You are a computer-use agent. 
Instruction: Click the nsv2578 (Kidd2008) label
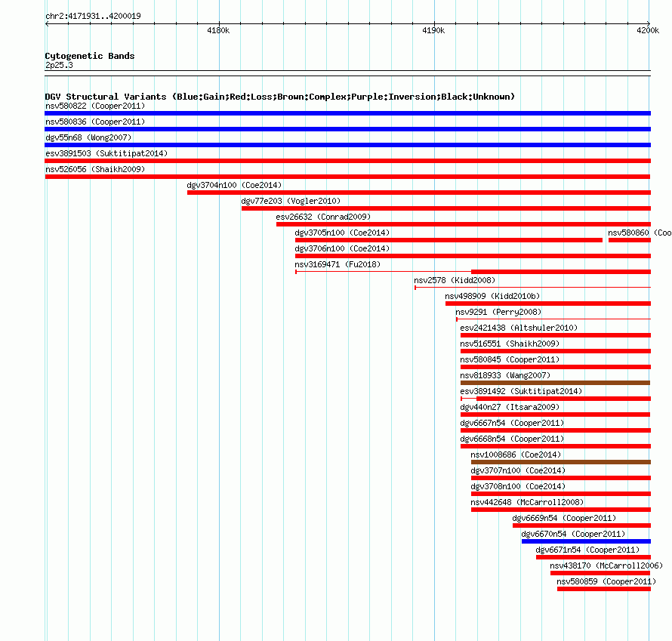455,280
